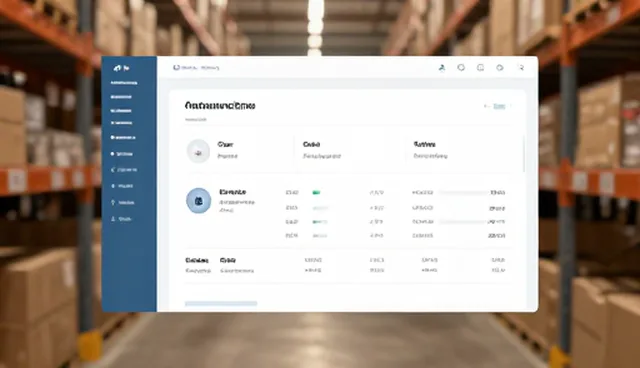The height and width of the screenshot is (368, 640).
Task: Select the grey circular avatar in the summary row
Action: (x=198, y=151)
